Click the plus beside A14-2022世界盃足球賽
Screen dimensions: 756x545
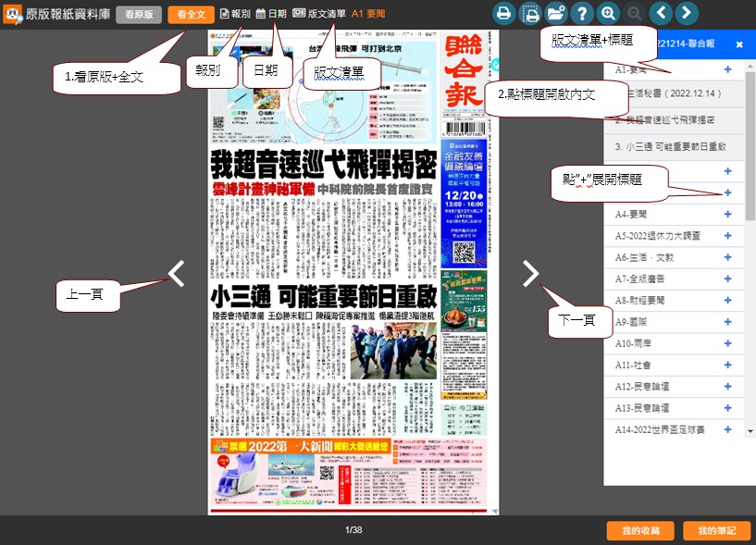[727, 429]
